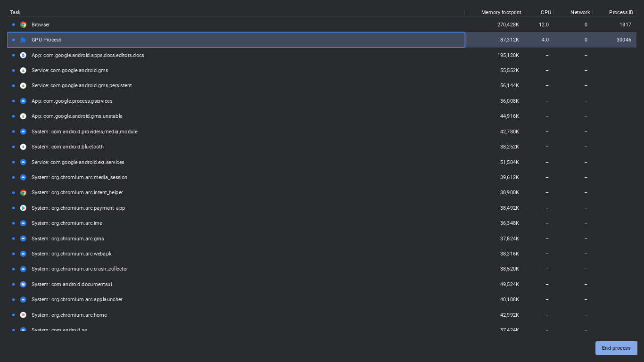Sort by the Process ID column header
Image resolution: width=644 pixels, height=362 pixels.
click(x=614, y=12)
